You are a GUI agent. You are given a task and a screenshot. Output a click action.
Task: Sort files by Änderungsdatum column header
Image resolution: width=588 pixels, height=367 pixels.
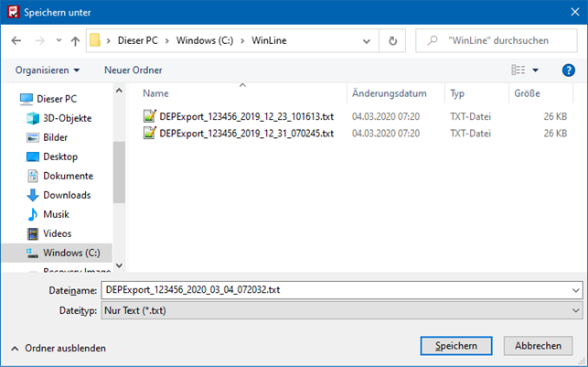point(389,93)
